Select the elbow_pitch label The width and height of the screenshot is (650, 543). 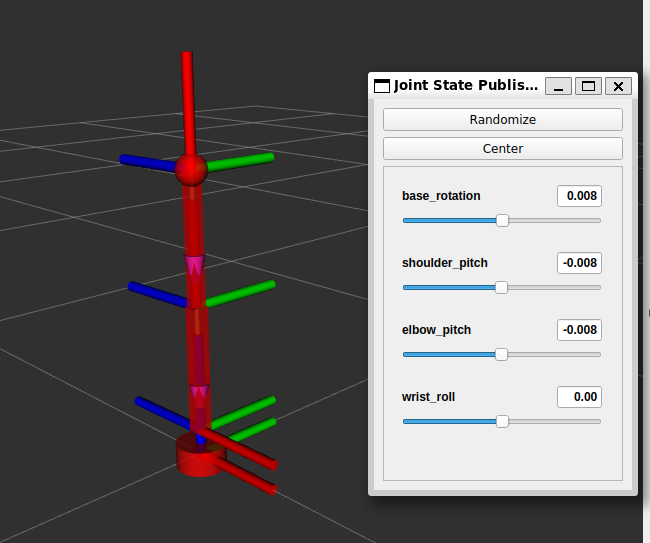click(x=437, y=330)
